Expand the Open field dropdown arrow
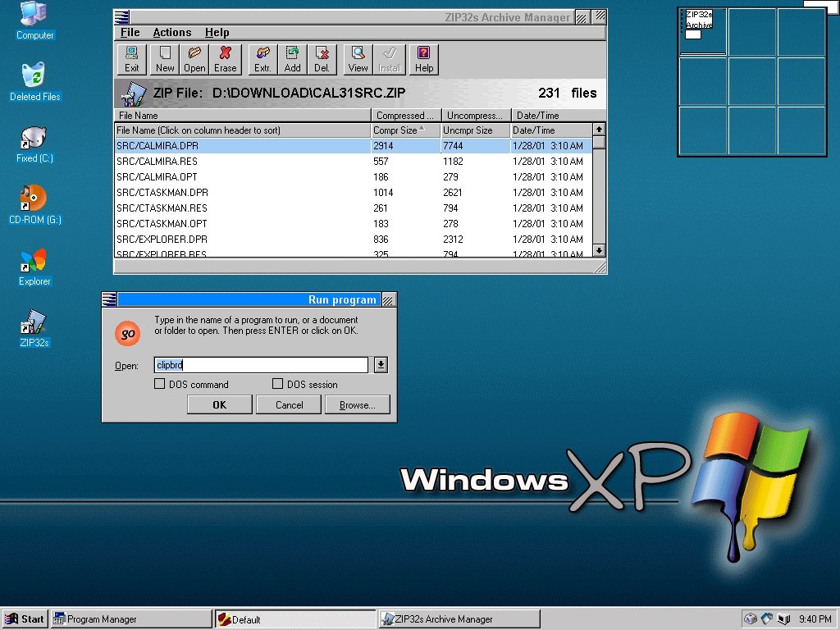The image size is (840, 630). tap(380, 365)
